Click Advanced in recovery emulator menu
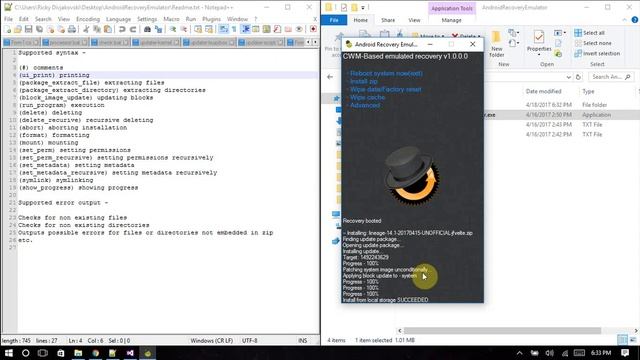Viewport: 640px width, 360px height. click(x=365, y=105)
